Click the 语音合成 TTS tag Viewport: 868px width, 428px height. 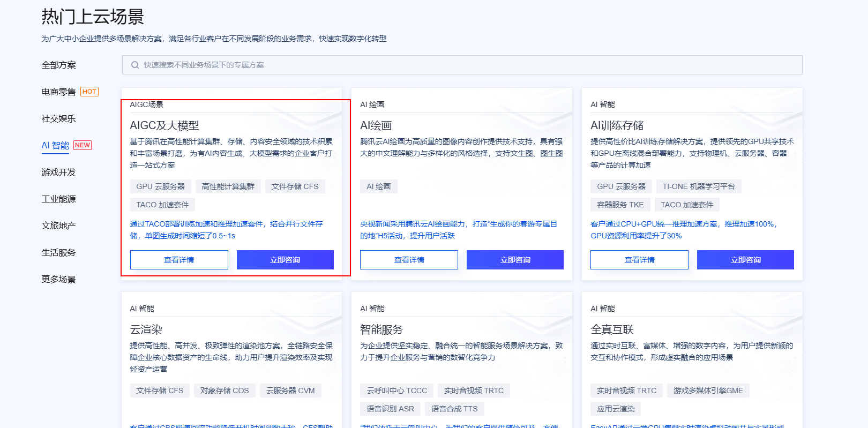454,409
